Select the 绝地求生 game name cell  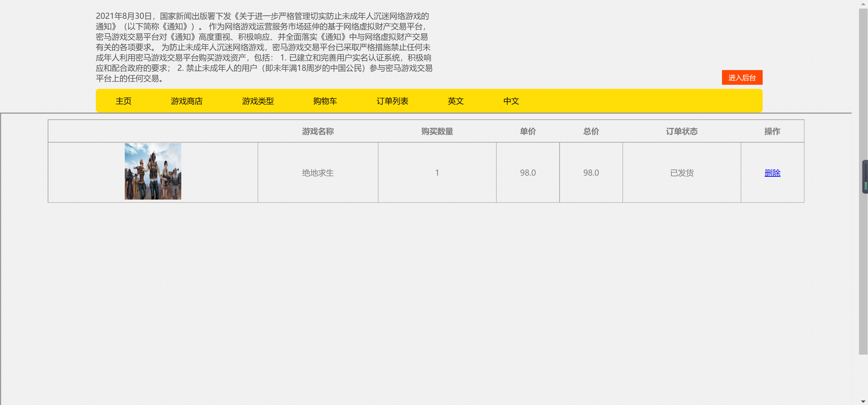[318, 173]
